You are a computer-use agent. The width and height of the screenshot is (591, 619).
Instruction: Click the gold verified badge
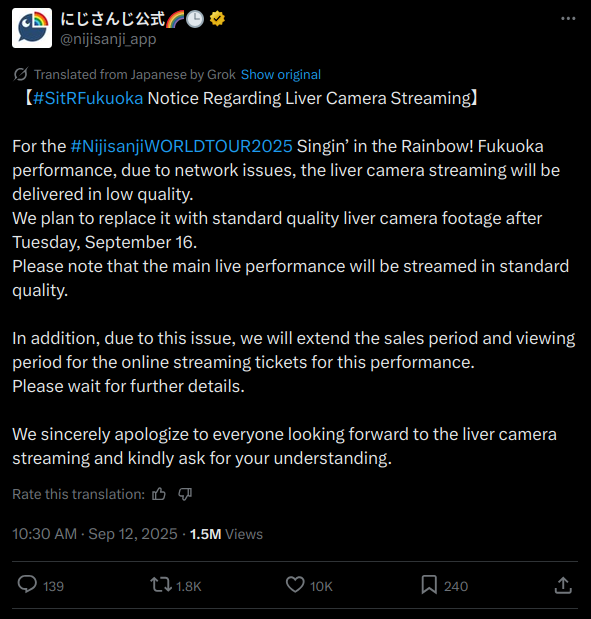(217, 19)
